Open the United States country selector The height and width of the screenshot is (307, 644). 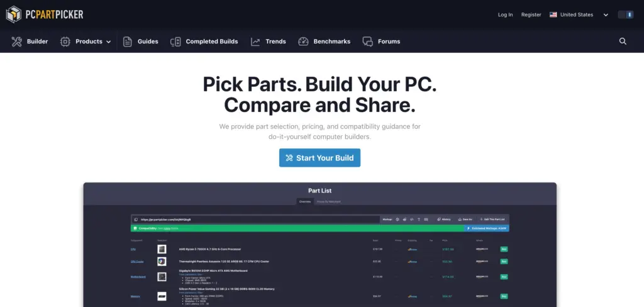579,14
